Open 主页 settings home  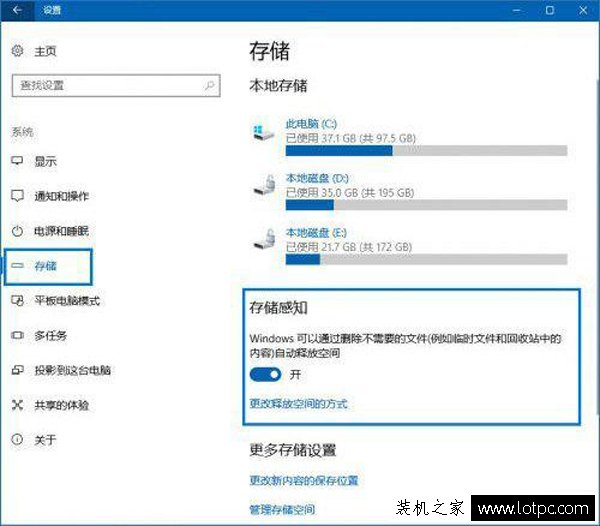(45, 51)
